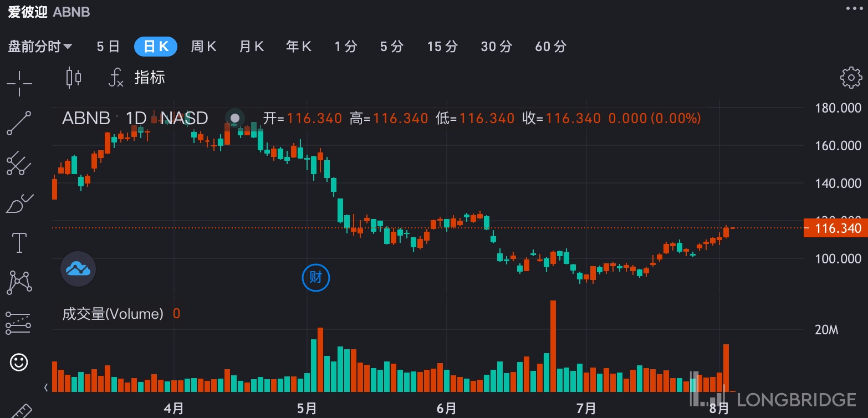This screenshot has height=418, width=868.
Task: Switch to the 周K weekly chart
Action: coord(203,47)
